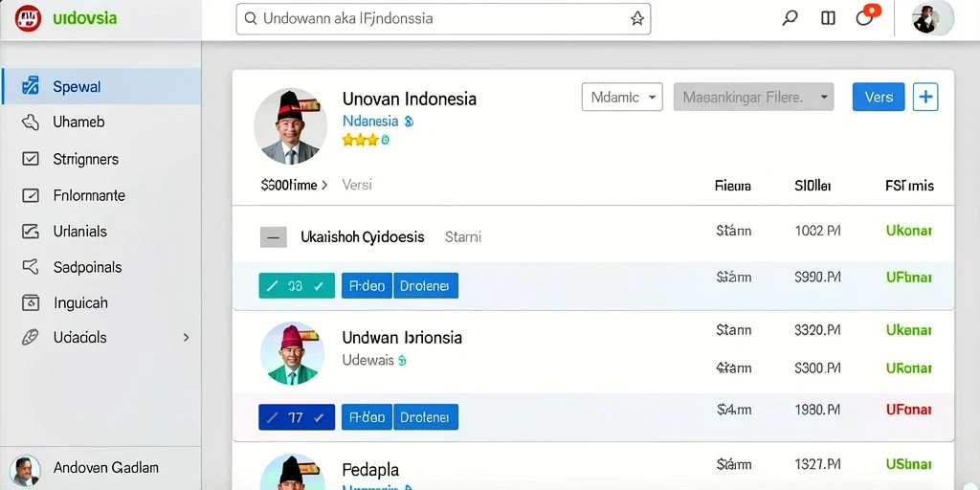Click the Undwan Ibrionsia name

point(402,338)
